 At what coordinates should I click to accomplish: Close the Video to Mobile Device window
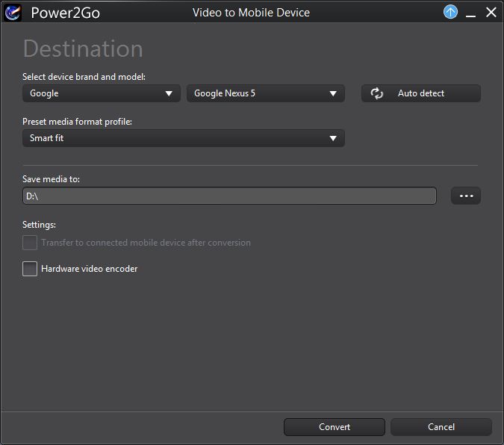[x=491, y=13]
